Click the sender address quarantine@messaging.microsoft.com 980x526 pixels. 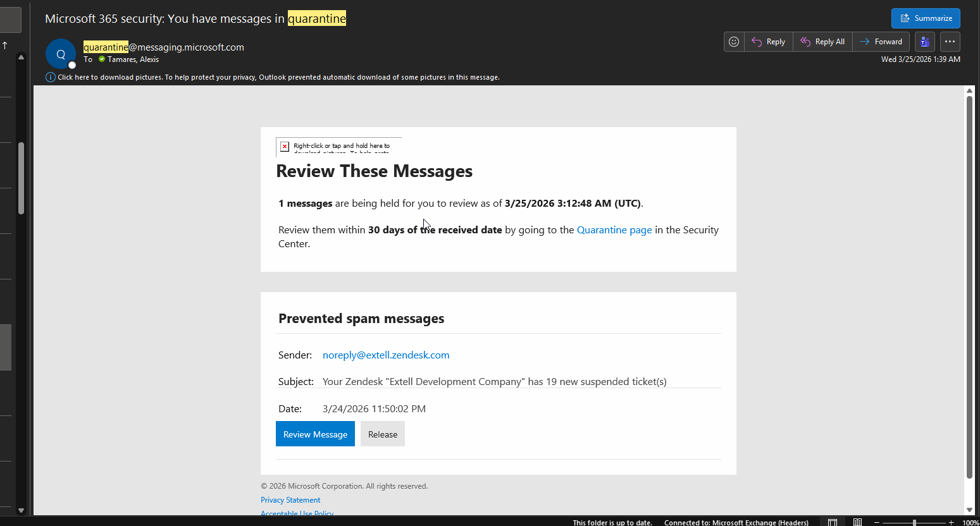pos(164,47)
